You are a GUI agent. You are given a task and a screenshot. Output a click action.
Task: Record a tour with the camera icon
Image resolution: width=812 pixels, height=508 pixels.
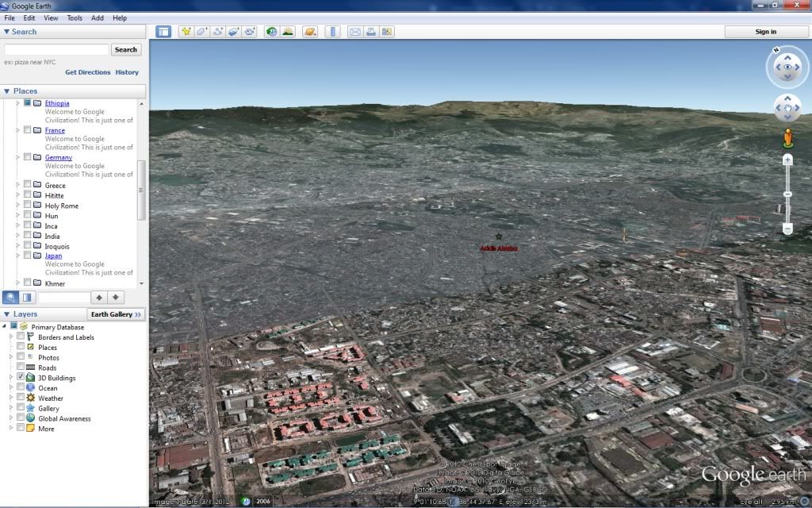250,32
